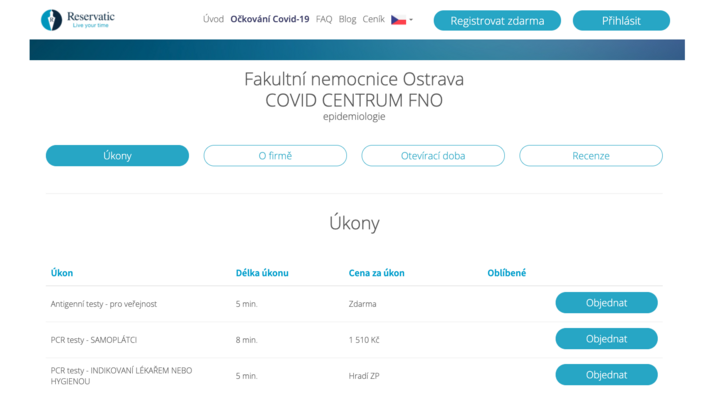Viewport: 715px width, 402px height.
Task: Click Objednat for PCR testy SAMOPLÁTCI
Action: tap(606, 339)
